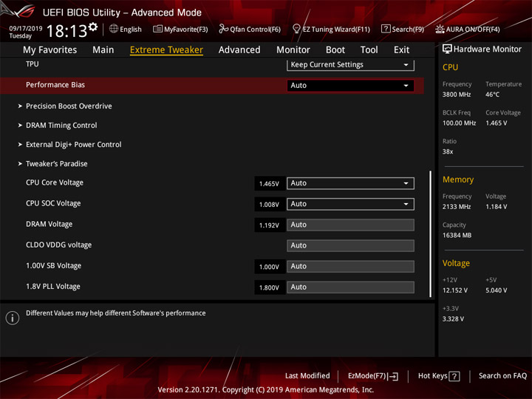The width and height of the screenshot is (532, 399).
Task: Switch to EzMode(F7)
Action: 373,376
